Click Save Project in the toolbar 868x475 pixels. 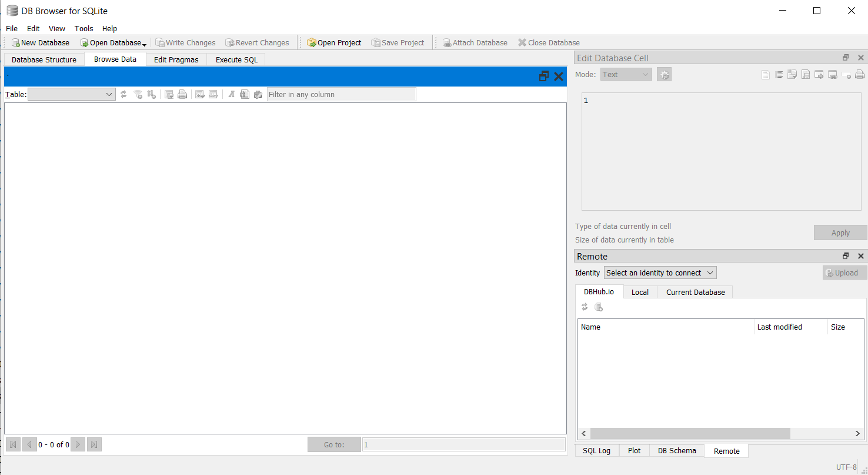(398, 42)
